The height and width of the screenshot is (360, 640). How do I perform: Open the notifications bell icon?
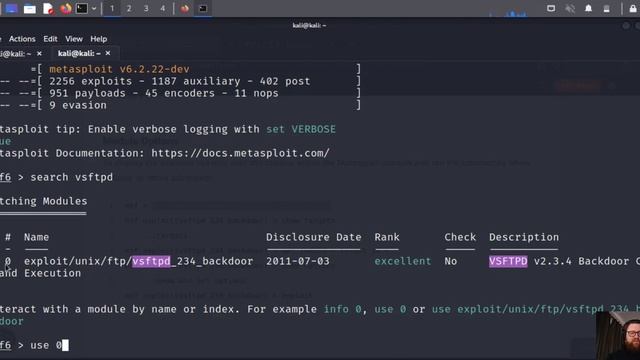(x=588, y=9)
